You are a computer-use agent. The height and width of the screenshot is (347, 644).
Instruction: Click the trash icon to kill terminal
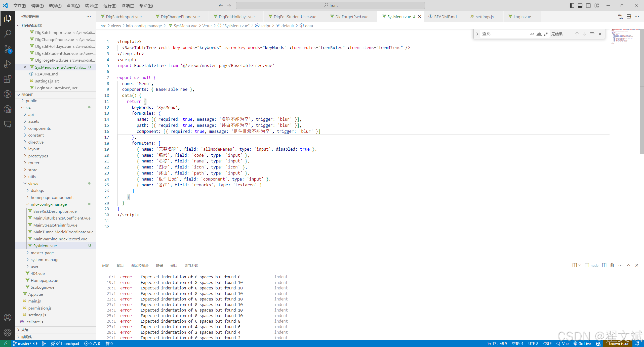[612, 265]
